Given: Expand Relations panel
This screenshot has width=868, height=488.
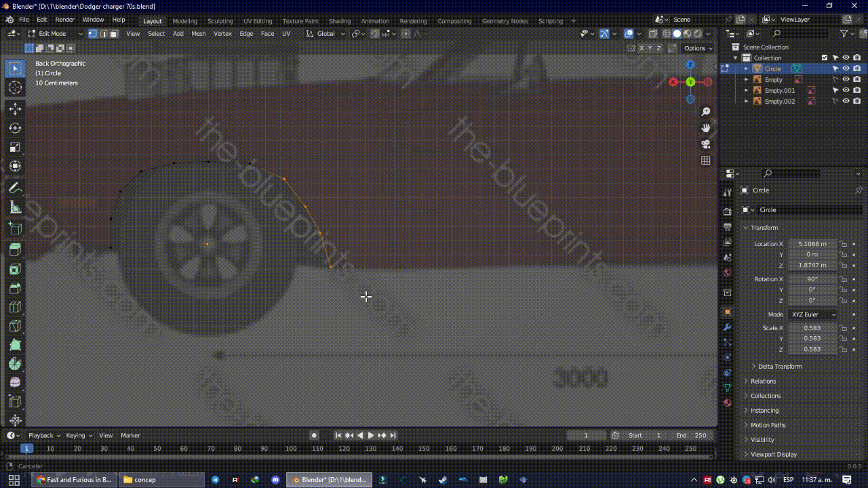Looking at the screenshot, I should (x=763, y=382).
